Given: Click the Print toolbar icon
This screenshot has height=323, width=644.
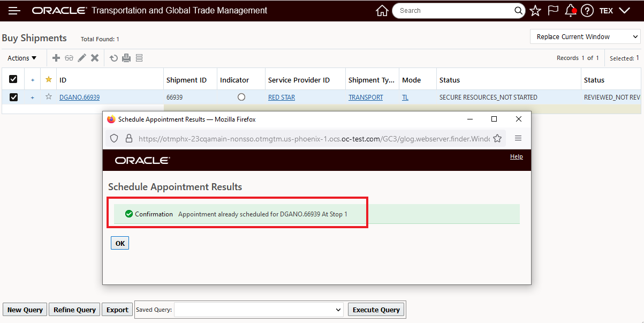Looking at the screenshot, I should point(126,58).
